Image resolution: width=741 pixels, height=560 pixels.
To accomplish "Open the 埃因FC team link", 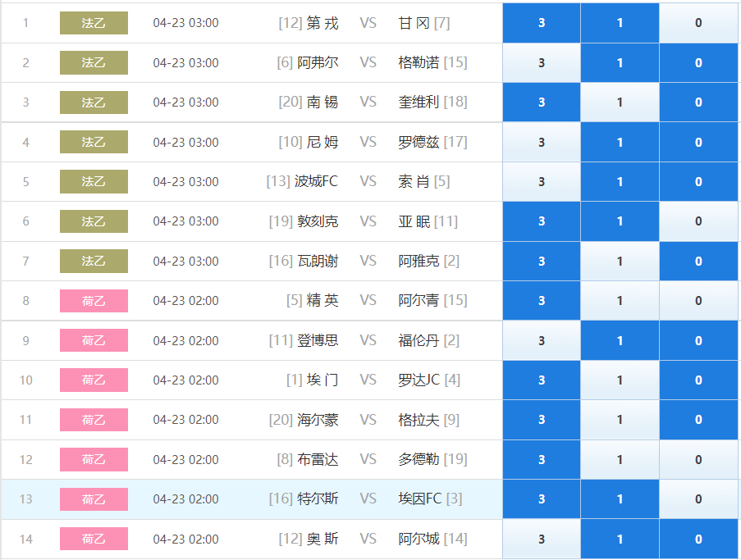I will pos(419,499).
